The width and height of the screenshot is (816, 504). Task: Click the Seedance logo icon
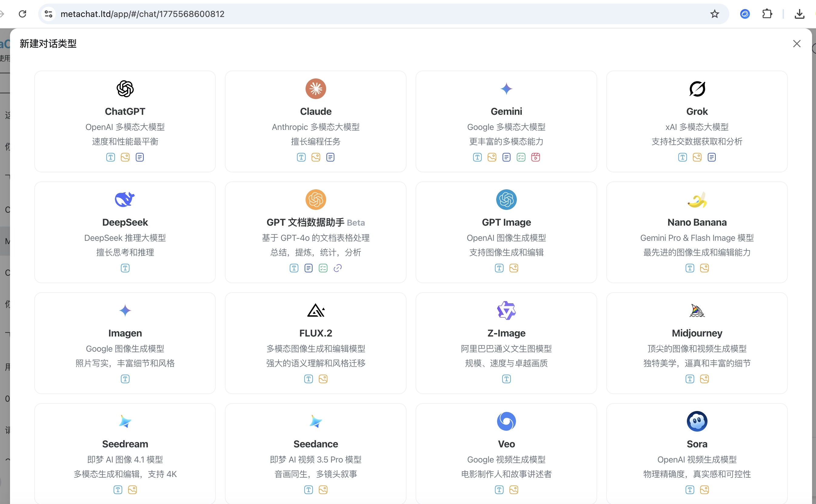click(x=316, y=421)
